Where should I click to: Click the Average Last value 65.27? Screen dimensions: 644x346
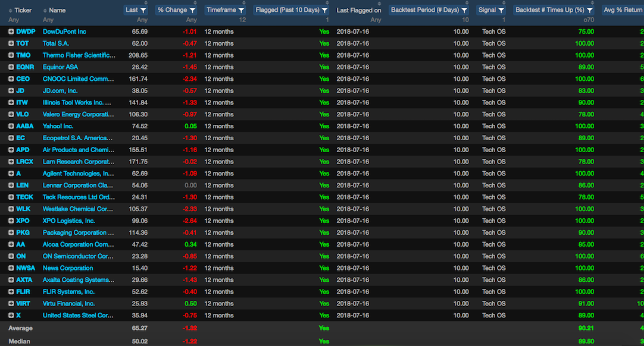tap(140, 328)
